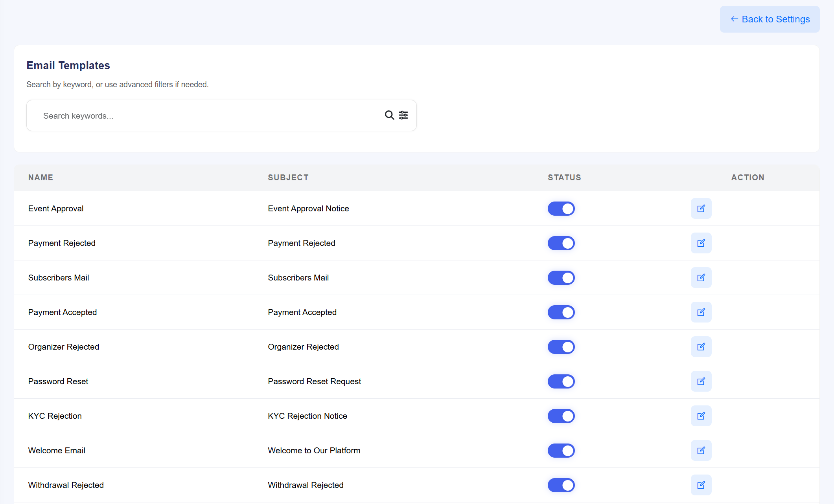
Task: Click the left arrow in Back to Settings
Action: (734, 19)
